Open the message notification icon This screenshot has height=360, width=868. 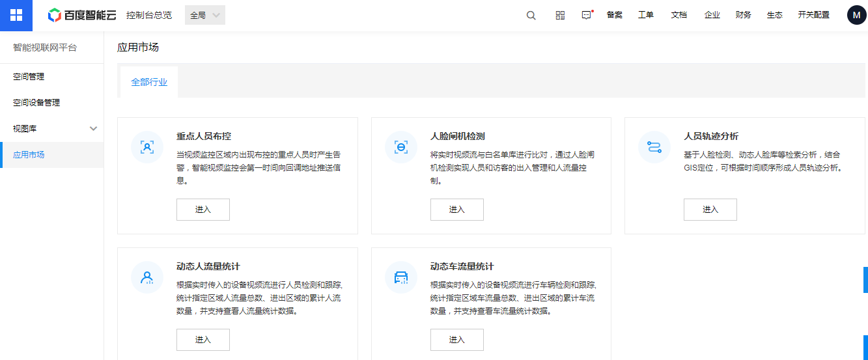[587, 16]
